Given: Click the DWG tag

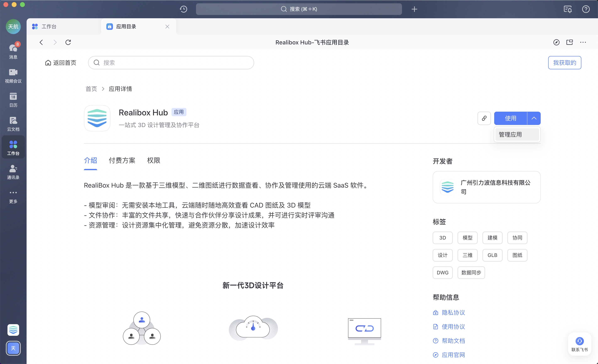Looking at the screenshot, I should [442, 272].
